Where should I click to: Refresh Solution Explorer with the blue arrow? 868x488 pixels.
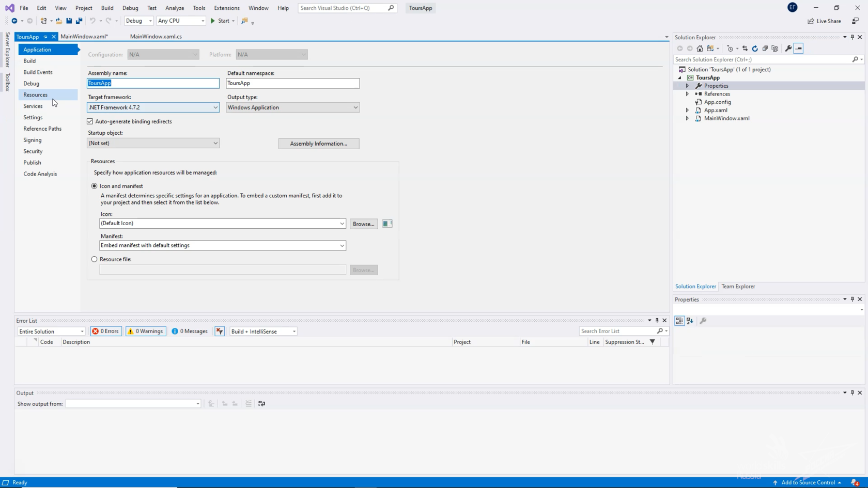pyautogui.click(x=755, y=49)
